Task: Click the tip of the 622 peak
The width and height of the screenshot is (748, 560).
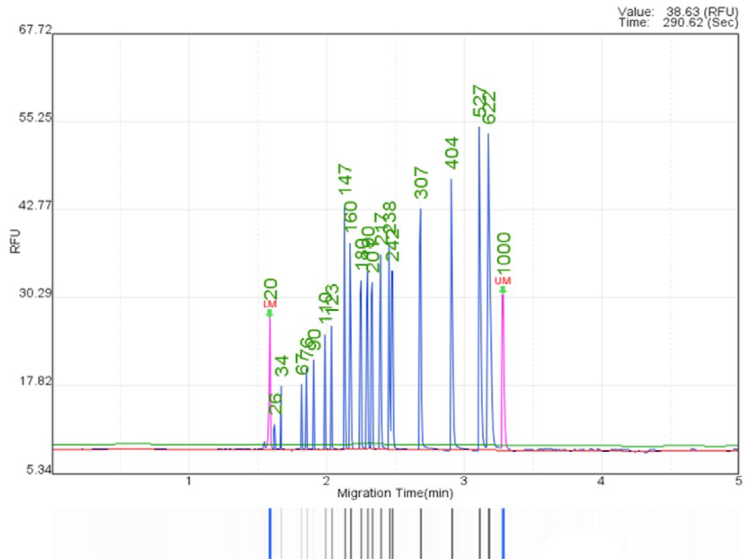Action: 488,134
